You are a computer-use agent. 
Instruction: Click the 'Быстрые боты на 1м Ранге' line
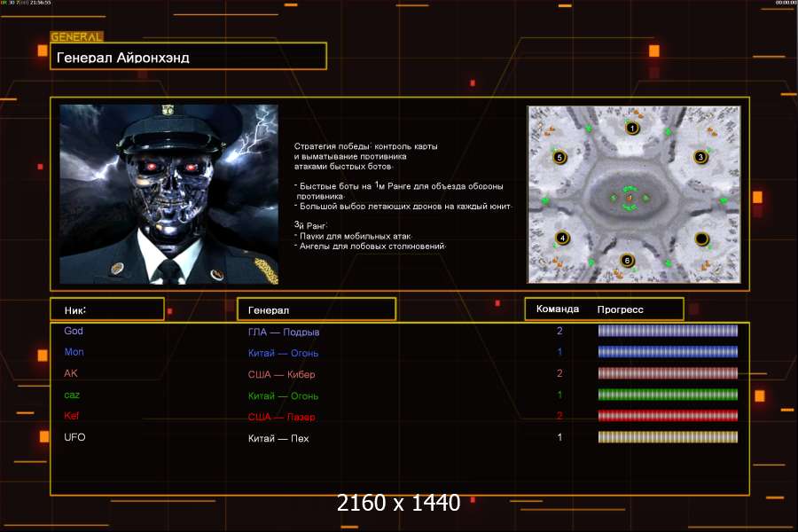tap(398, 186)
